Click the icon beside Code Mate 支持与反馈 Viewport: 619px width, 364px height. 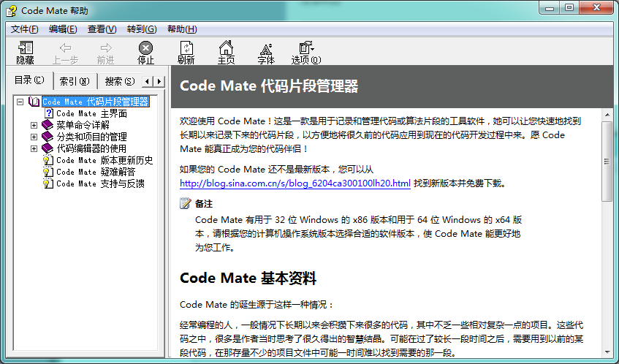[x=48, y=183]
